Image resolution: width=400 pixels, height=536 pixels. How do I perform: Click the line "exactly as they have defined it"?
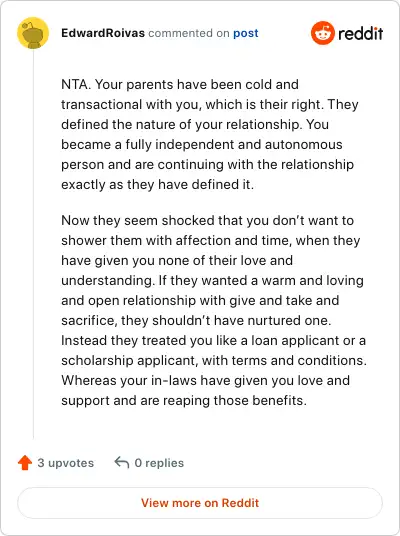[x=158, y=185]
